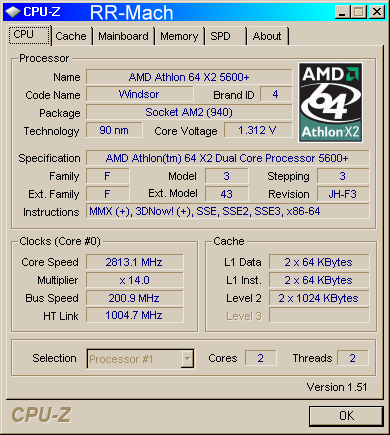The height and width of the screenshot is (435, 390).
Task: Click the Specification field
Action: click(x=228, y=158)
